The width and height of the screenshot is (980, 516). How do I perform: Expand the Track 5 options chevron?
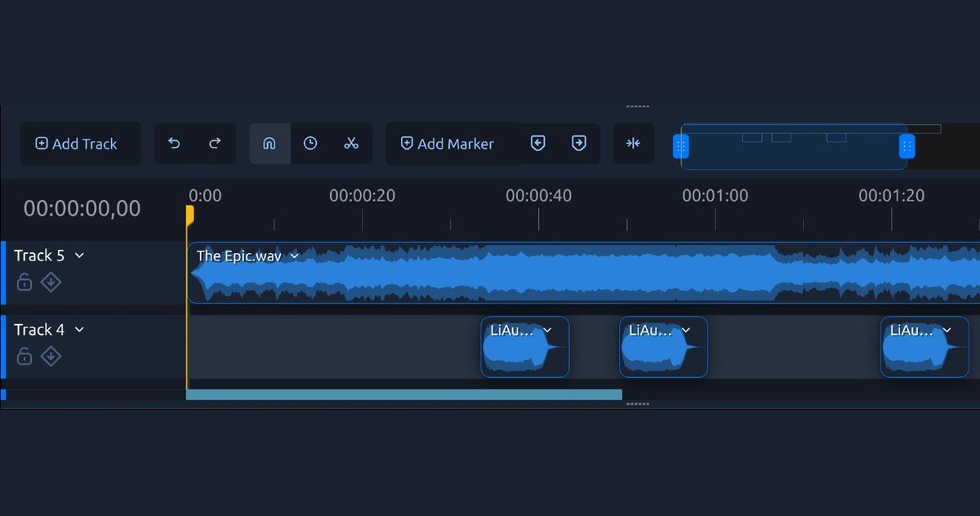(x=79, y=256)
